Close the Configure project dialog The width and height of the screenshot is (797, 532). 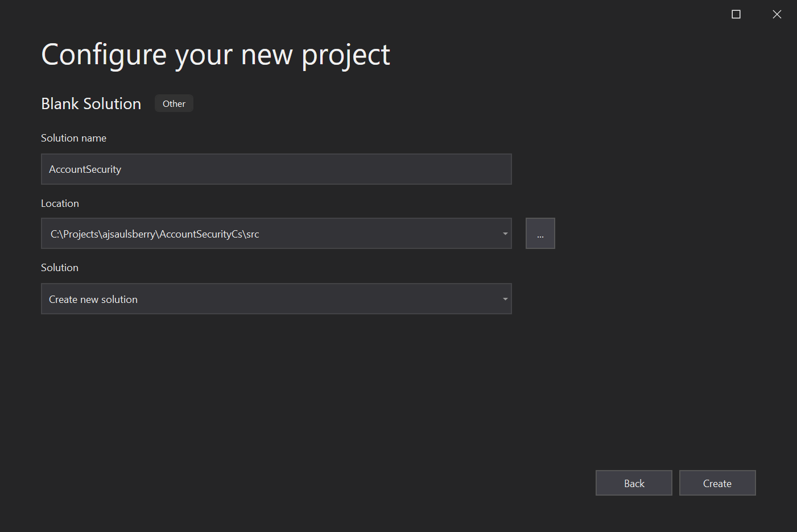(x=777, y=14)
